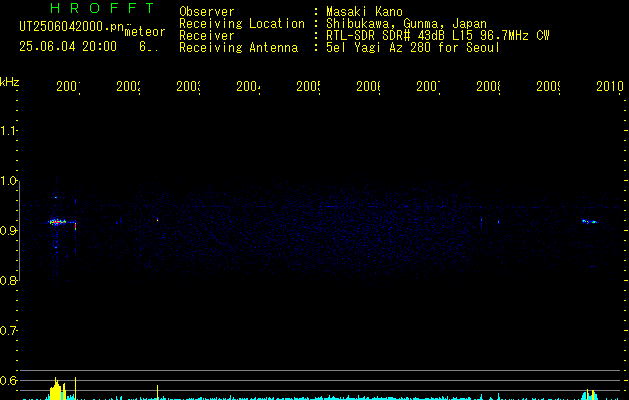Viewport: 629px width, 400px height.
Task: Click the 'Receiving Antenna' label
Action: click(238, 48)
